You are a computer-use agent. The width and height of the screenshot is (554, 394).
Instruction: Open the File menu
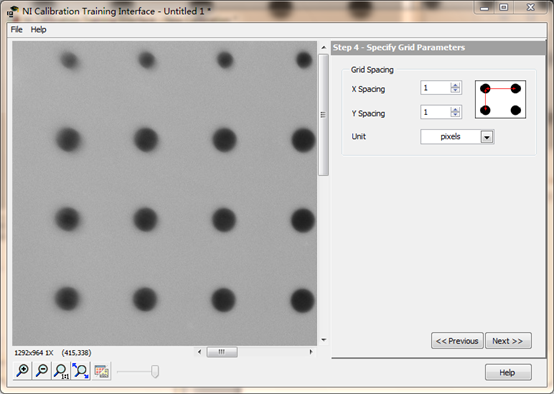click(x=16, y=30)
